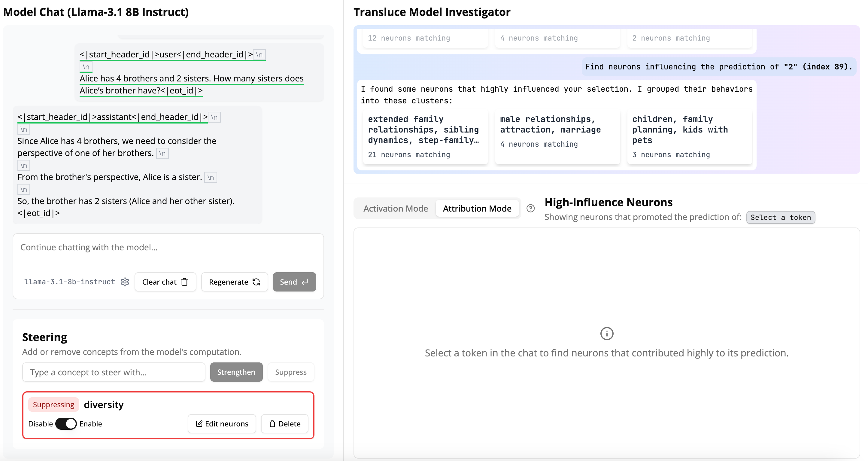Open the Select a token selector

click(780, 218)
